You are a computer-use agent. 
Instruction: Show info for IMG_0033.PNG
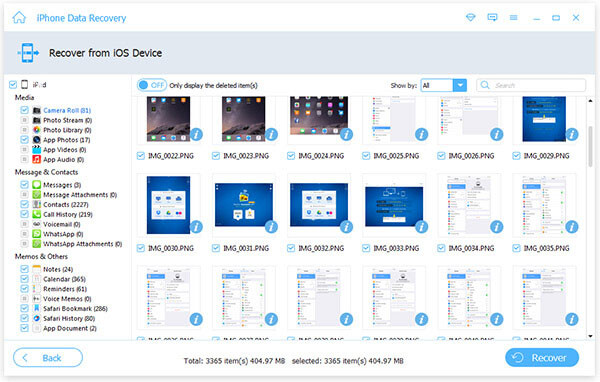421,227
